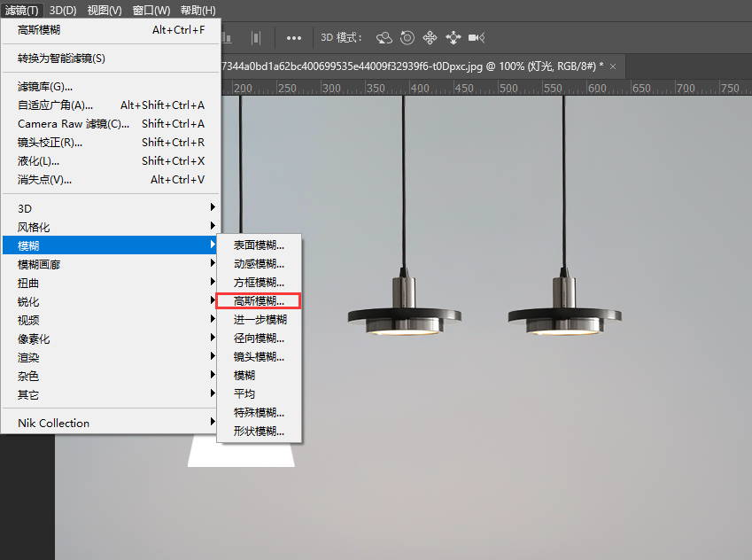
Task: Click the 3D orbit rotate mode icon
Action: click(x=384, y=37)
